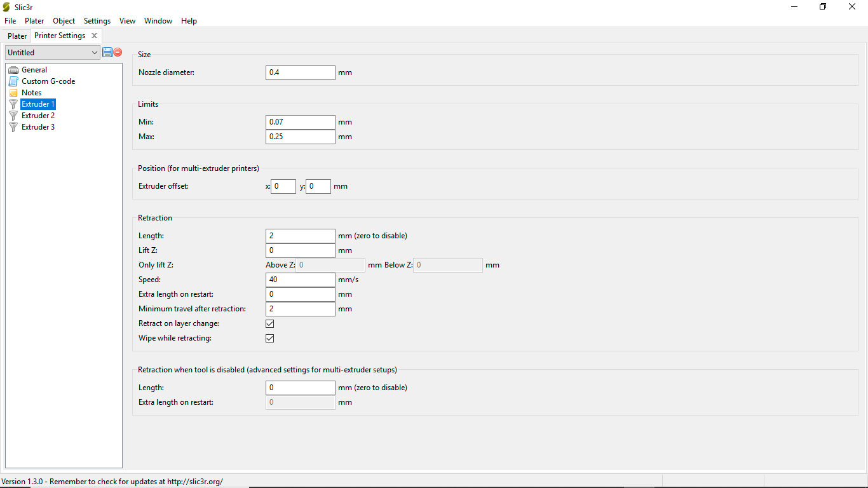Screen dimensions: 868x488
Task: Click the Nozzle diameter label
Action: (x=166, y=72)
